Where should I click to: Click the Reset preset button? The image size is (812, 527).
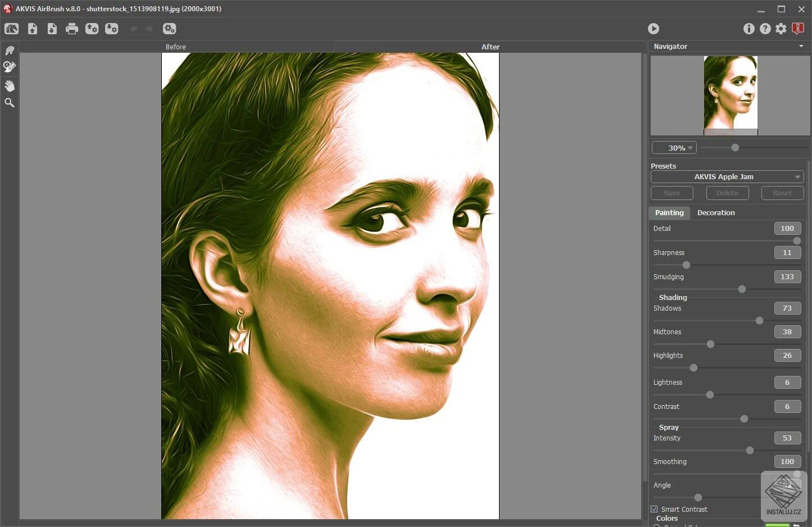782,193
